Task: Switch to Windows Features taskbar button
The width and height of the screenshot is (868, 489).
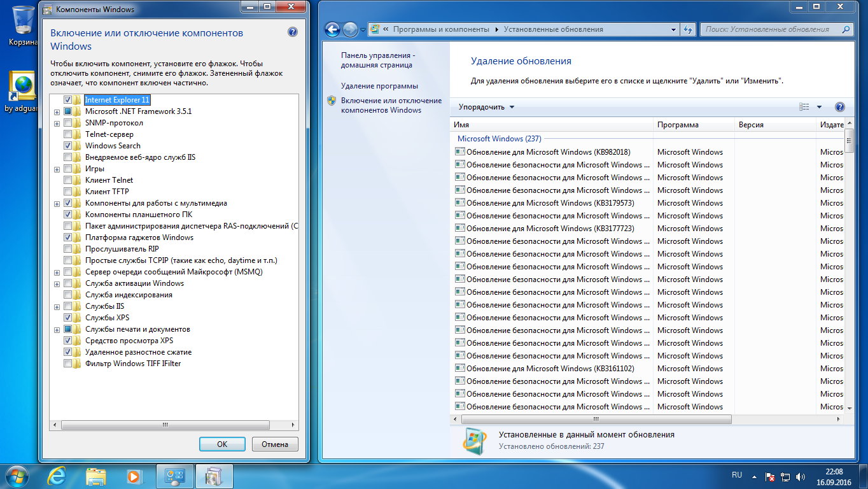Action: coord(214,476)
